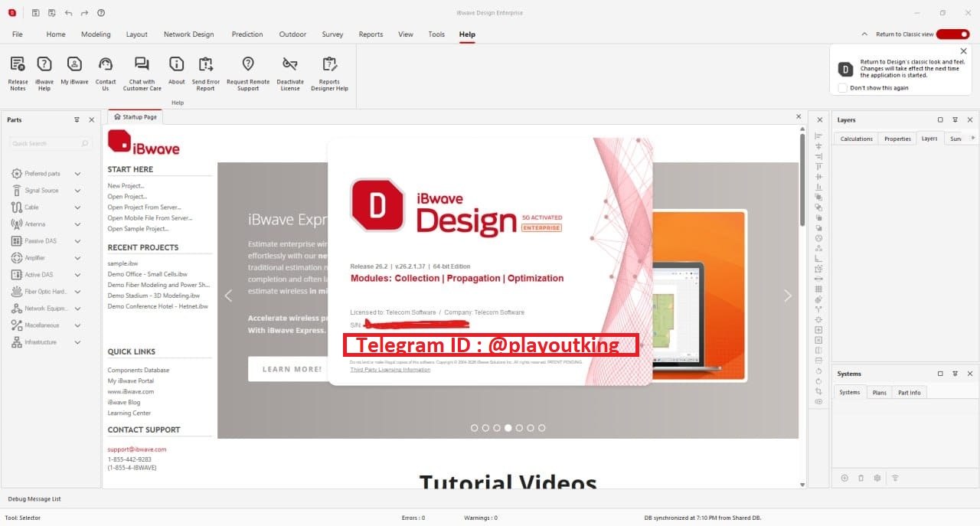The width and height of the screenshot is (980, 526).
Task: Click the LEARN MORE button
Action: 292,369
